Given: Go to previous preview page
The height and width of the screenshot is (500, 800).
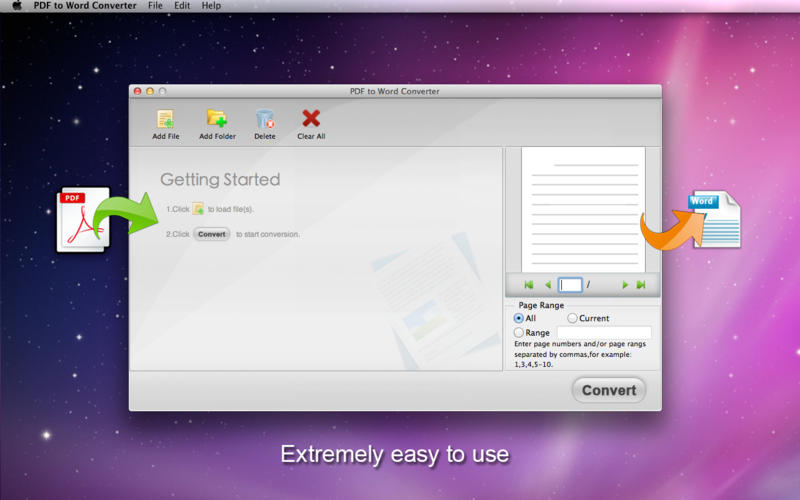Looking at the screenshot, I should point(547,285).
